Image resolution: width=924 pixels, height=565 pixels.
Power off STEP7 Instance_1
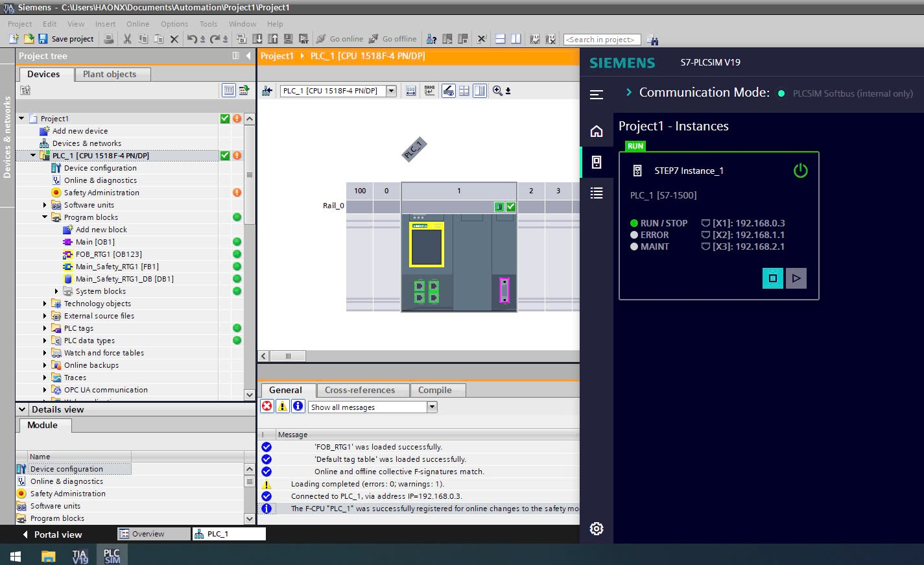coord(800,171)
